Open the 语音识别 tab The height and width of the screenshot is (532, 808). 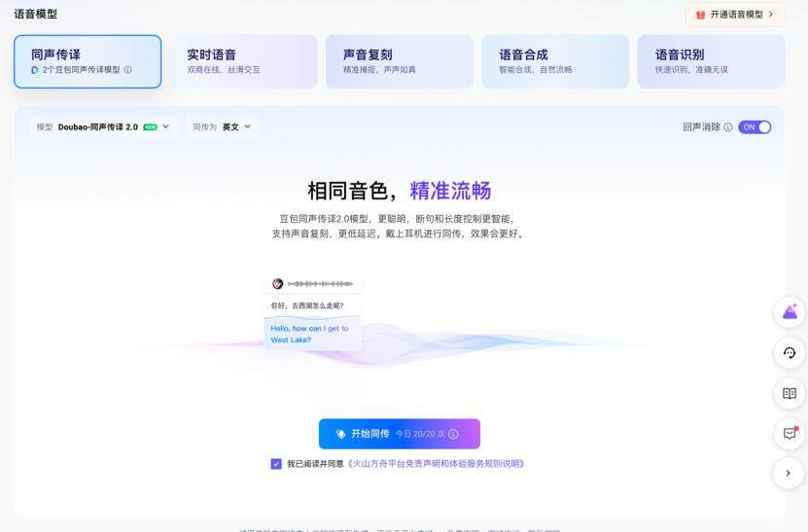pyautogui.click(x=711, y=61)
